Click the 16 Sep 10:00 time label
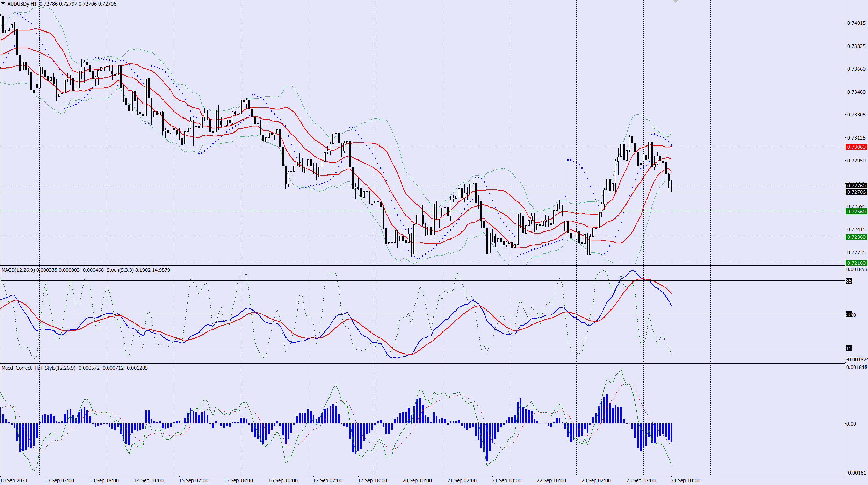 pyautogui.click(x=283, y=480)
